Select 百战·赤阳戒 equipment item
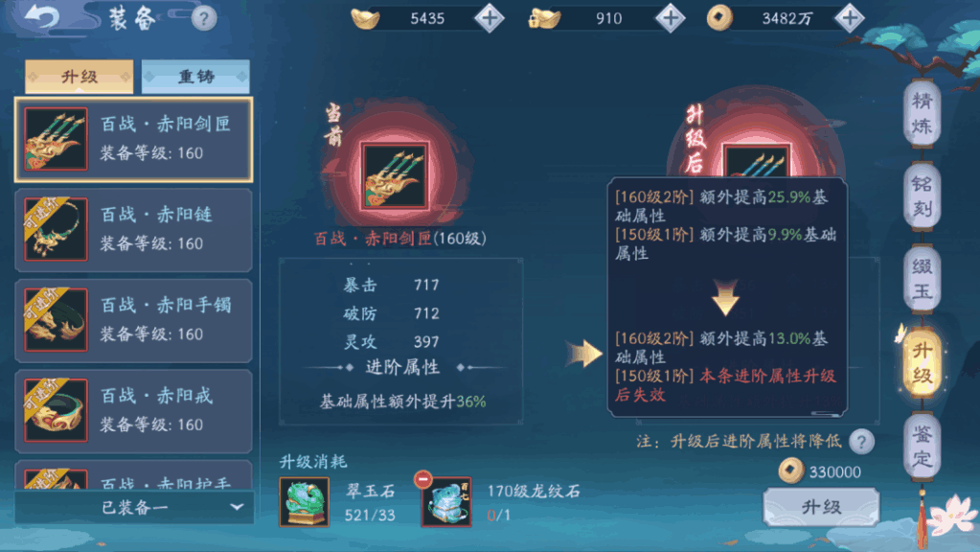This screenshot has height=552, width=980. pyautogui.click(x=134, y=411)
